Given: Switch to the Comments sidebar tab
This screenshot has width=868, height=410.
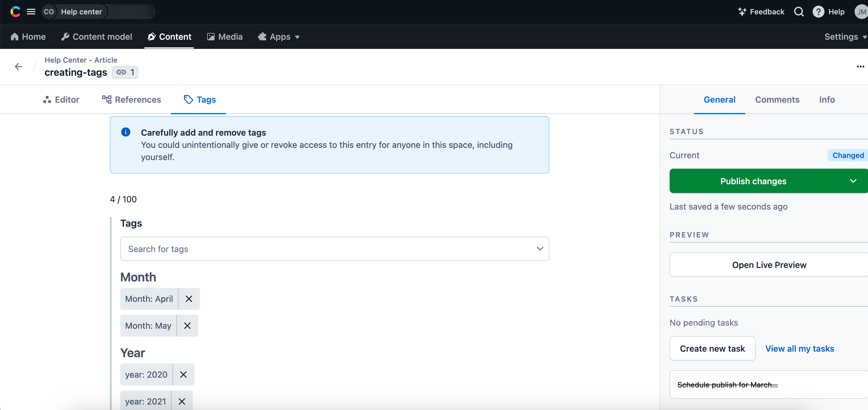Looking at the screenshot, I should (x=777, y=100).
